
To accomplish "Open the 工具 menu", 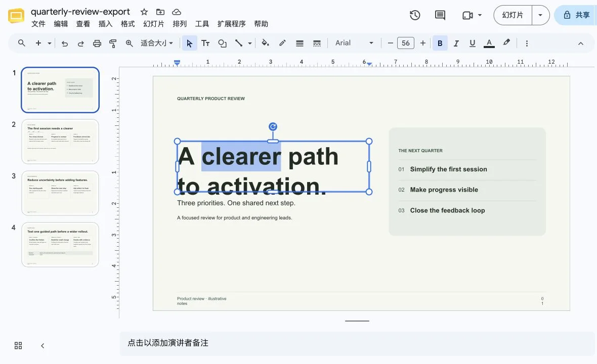I will [x=202, y=24].
